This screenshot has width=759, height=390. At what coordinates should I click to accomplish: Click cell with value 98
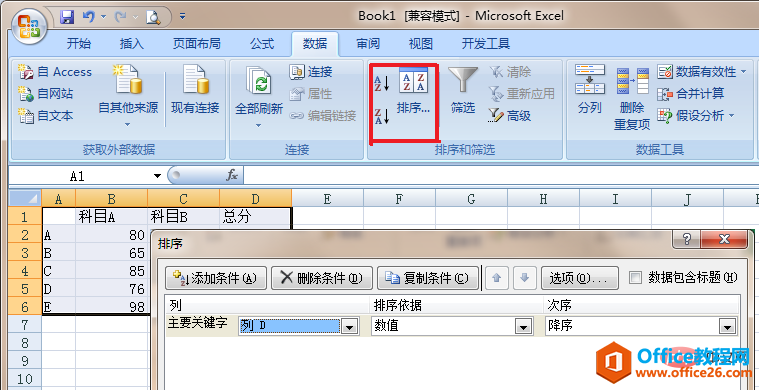(x=111, y=307)
